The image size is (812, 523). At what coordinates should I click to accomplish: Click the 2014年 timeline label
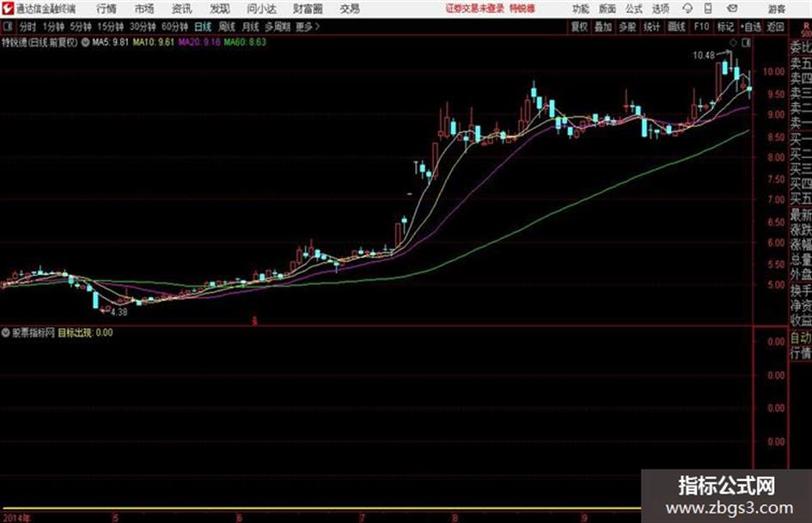15,517
